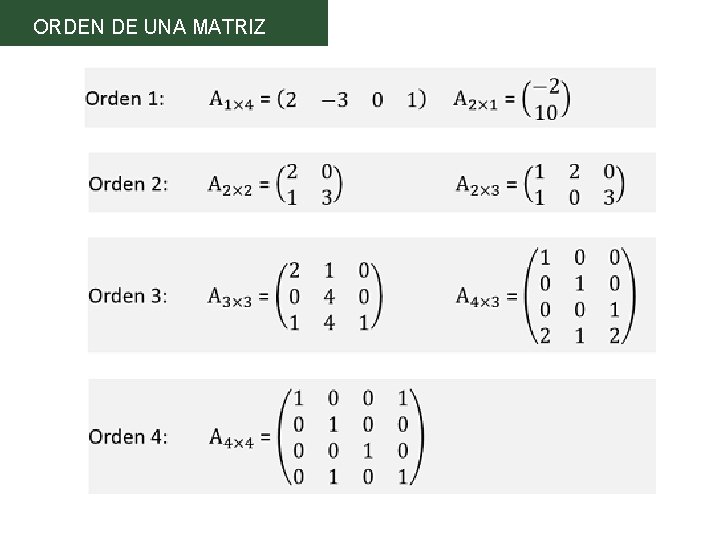
Task: Click the A4×4 matrix label
Action: pyautogui.click(x=231, y=438)
